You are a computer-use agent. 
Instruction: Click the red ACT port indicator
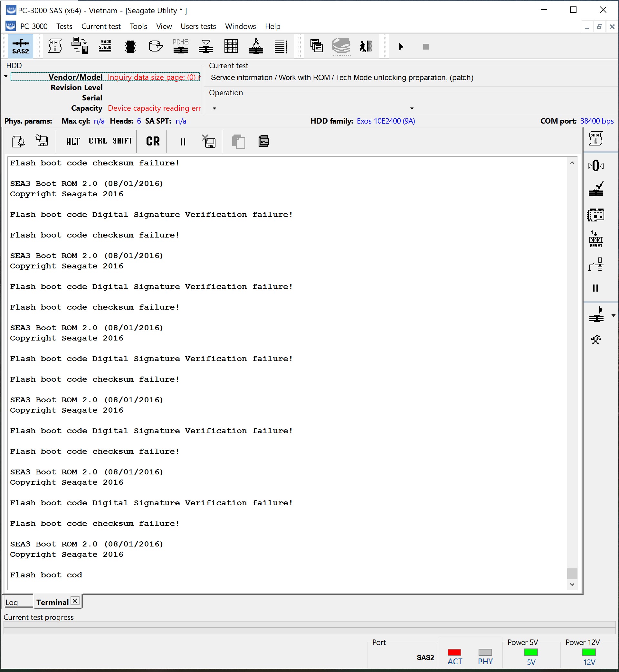tap(454, 652)
